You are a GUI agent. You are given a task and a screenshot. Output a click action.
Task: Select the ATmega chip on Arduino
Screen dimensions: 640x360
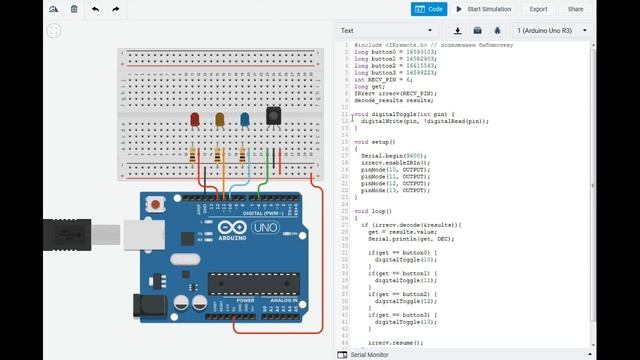254,284
